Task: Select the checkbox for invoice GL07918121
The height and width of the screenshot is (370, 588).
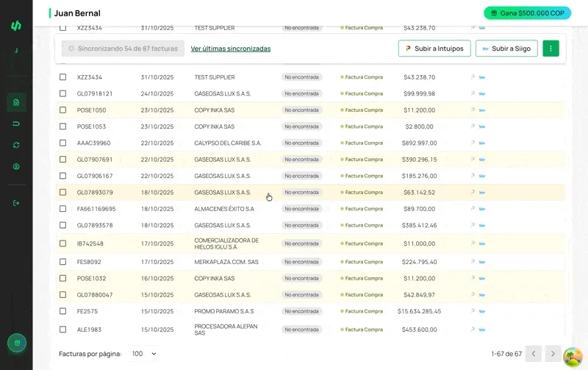Action: pyautogui.click(x=62, y=93)
